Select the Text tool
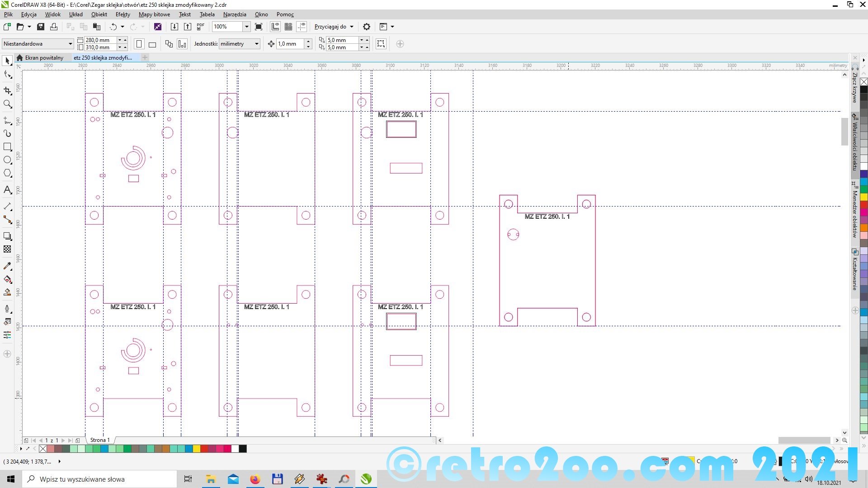This screenshot has height=488, width=868. coord(7,190)
